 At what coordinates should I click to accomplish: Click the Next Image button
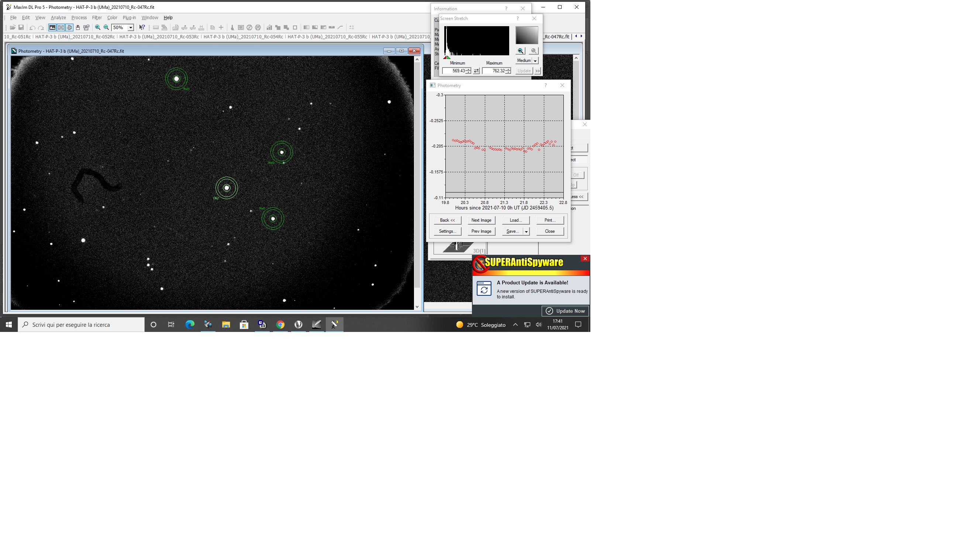point(481,220)
